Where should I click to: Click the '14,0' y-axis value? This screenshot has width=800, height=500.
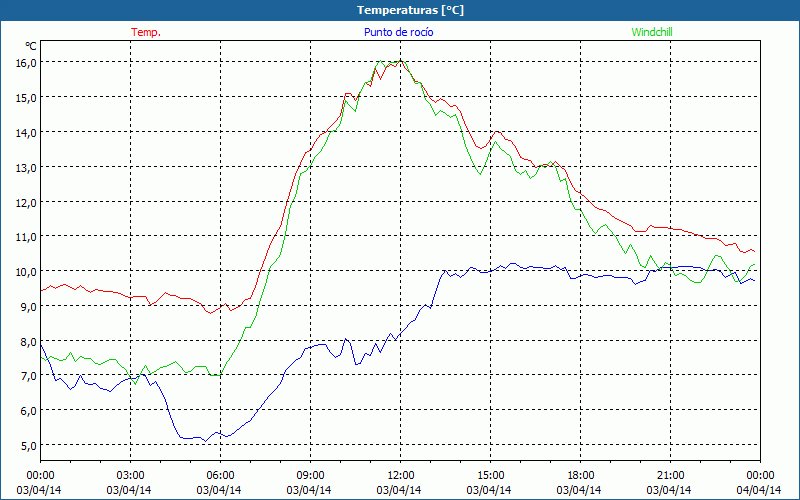pyautogui.click(x=27, y=132)
